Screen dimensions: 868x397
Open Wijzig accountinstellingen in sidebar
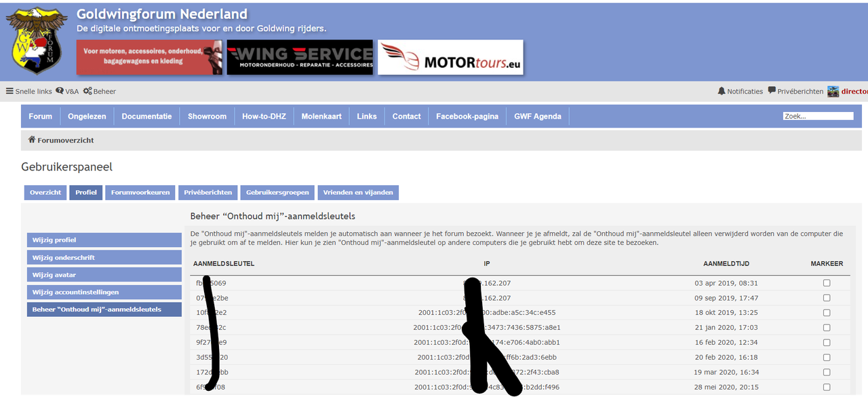tap(104, 292)
